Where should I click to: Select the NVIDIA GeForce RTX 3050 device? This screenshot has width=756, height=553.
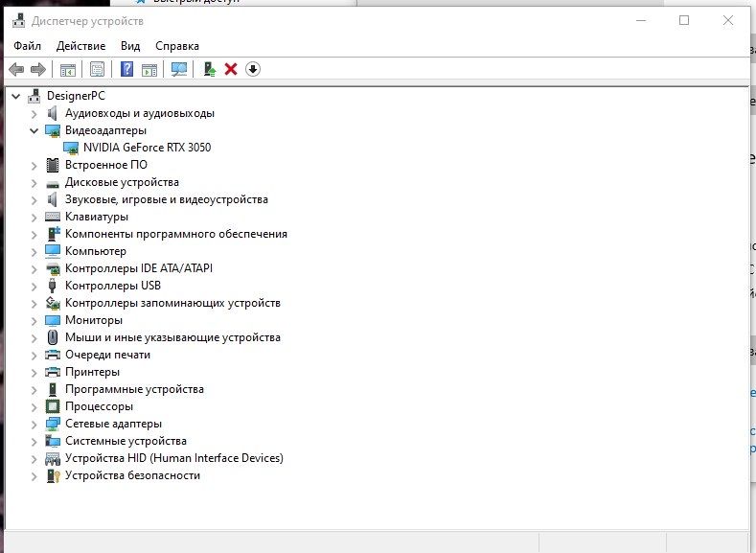[147, 148]
